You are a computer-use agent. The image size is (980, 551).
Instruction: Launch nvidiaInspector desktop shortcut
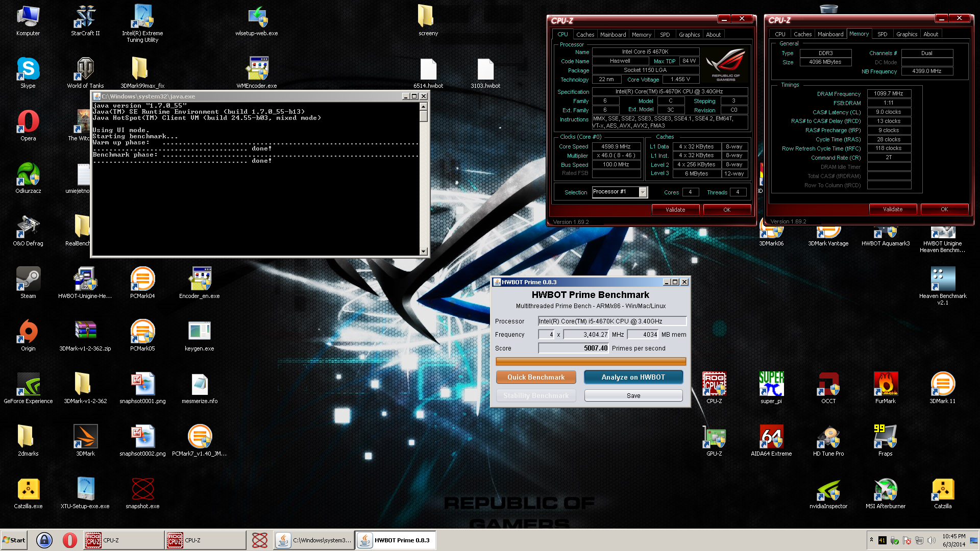pyautogui.click(x=828, y=493)
